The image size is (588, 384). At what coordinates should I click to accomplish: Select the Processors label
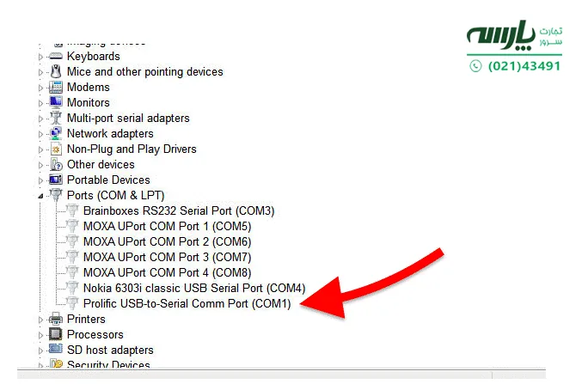pyautogui.click(x=95, y=334)
